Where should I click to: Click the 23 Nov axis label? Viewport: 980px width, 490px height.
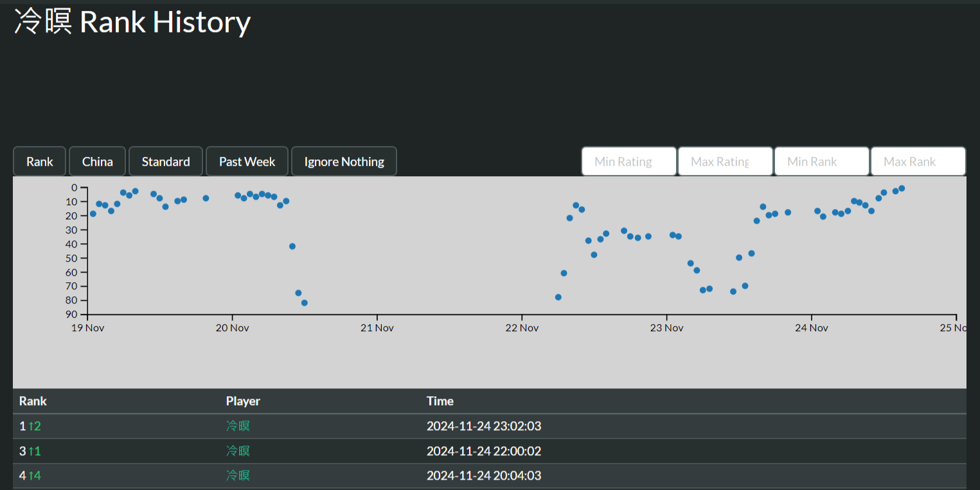[x=666, y=328]
